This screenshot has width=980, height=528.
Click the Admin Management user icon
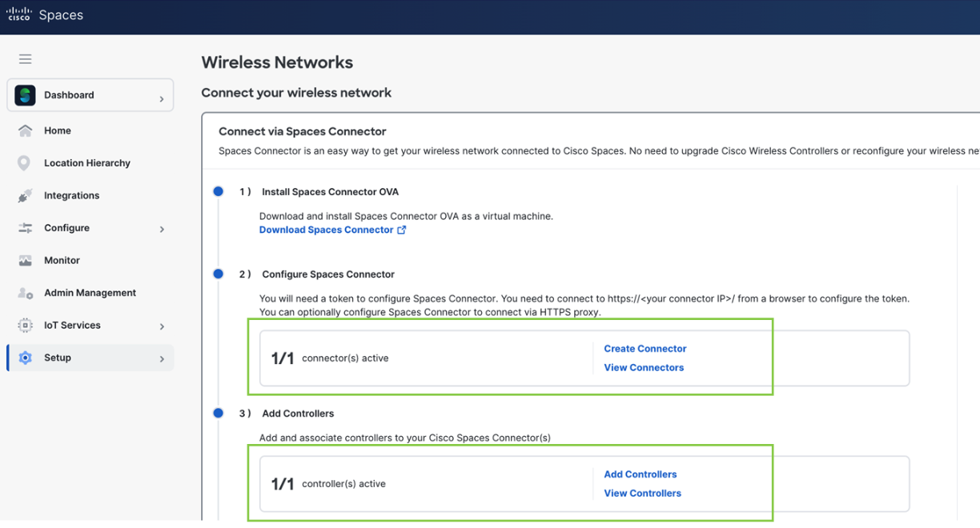pyautogui.click(x=26, y=294)
